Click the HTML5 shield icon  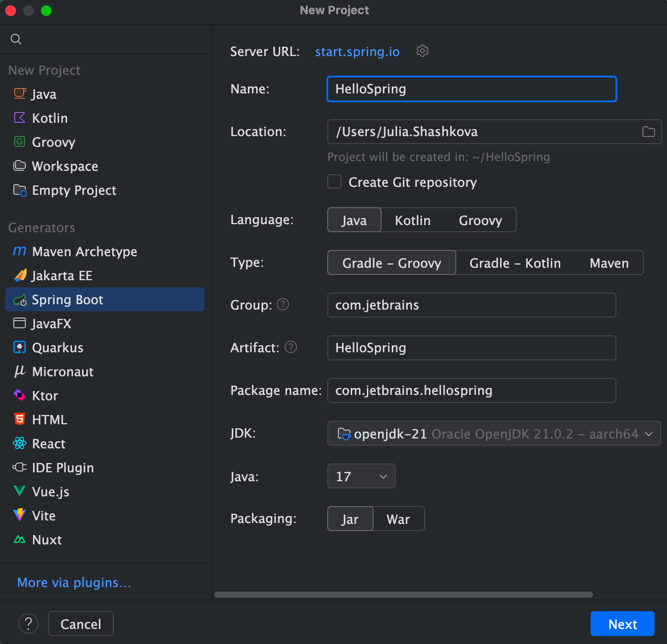[x=20, y=419]
